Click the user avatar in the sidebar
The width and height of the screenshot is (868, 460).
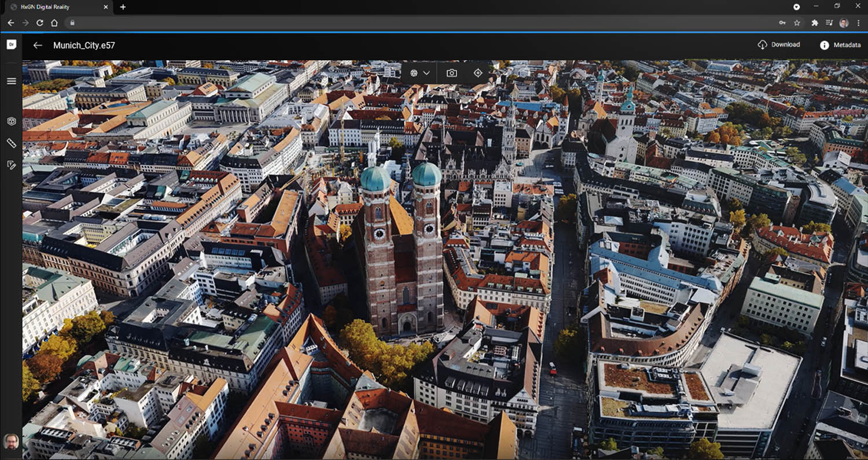coord(11,441)
